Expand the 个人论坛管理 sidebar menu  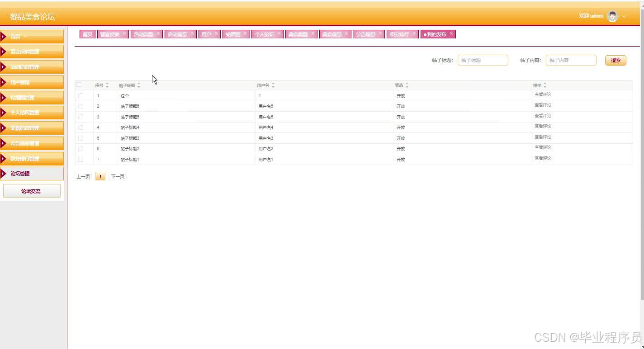32,113
